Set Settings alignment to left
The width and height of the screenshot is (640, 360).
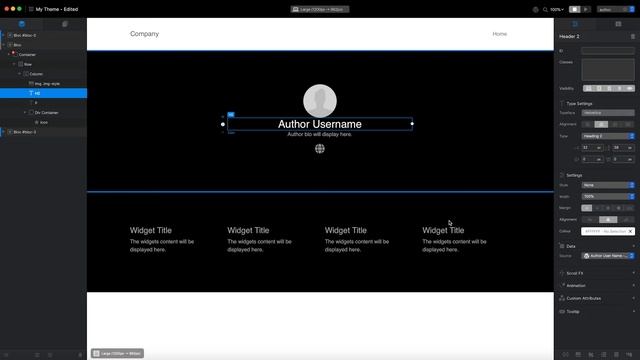pos(590,220)
